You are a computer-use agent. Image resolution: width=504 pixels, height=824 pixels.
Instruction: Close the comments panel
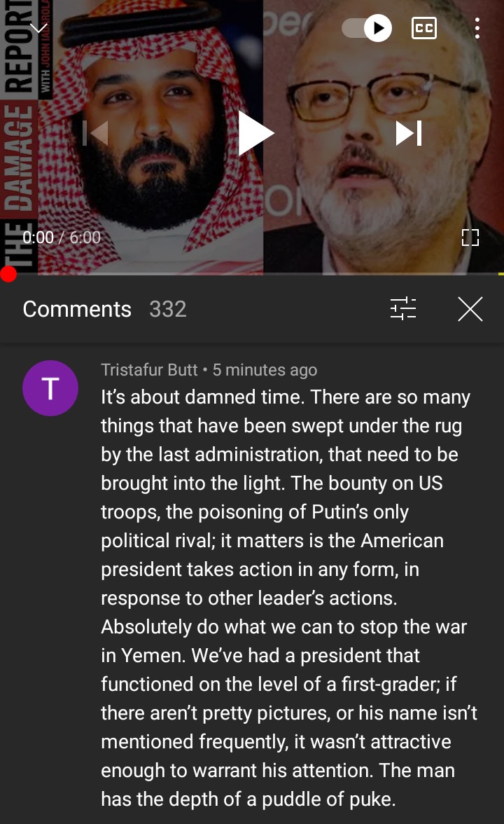(x=470, y=308)
